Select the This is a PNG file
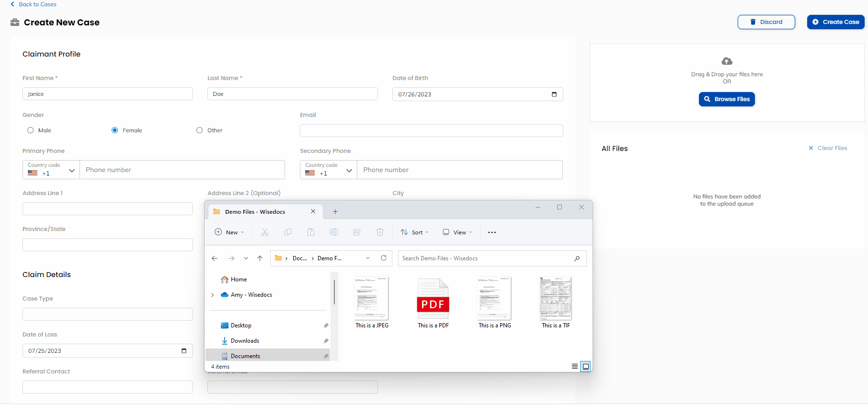 coord(494,303)
